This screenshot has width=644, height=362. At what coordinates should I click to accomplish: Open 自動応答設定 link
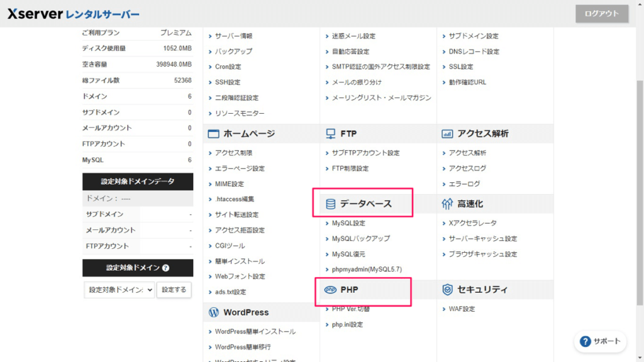(351, 52)
